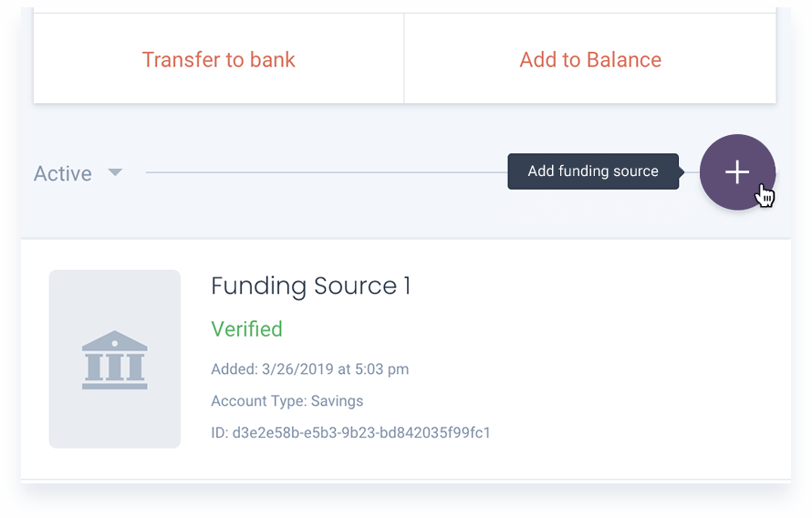Click the tooltip's small pointer arrow
Screen dimensions: 812x518
[x=682, y=171]
